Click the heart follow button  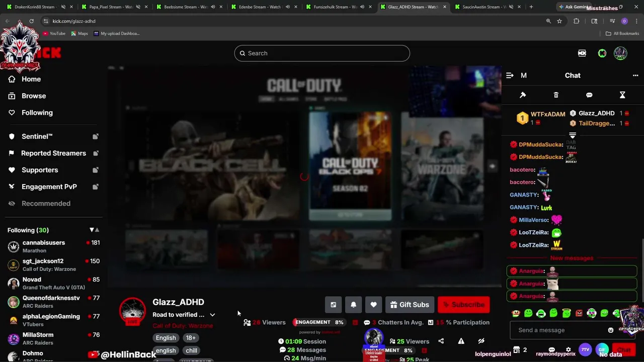pyautogui.click(x=373, y=305)
